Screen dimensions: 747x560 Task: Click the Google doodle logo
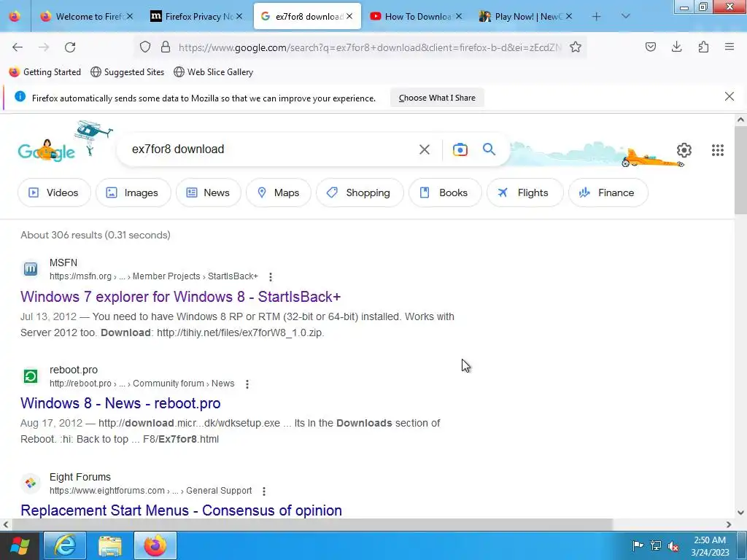[46, 151]
